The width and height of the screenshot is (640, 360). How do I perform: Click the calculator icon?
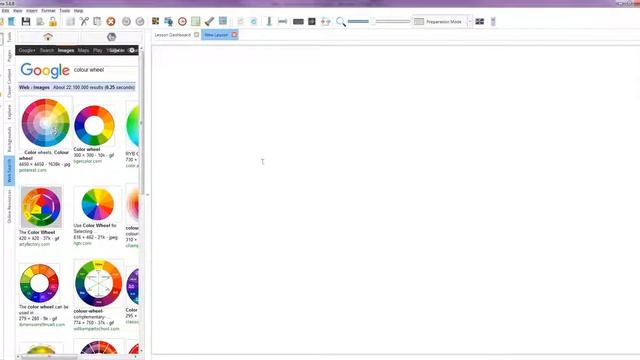click(223, 21)
